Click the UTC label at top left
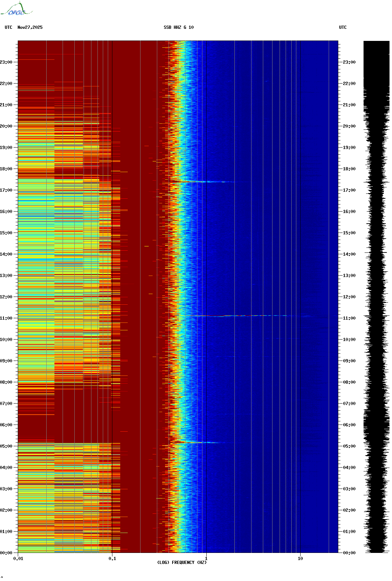Screen dimensions: 392x581 pos(9,27)
